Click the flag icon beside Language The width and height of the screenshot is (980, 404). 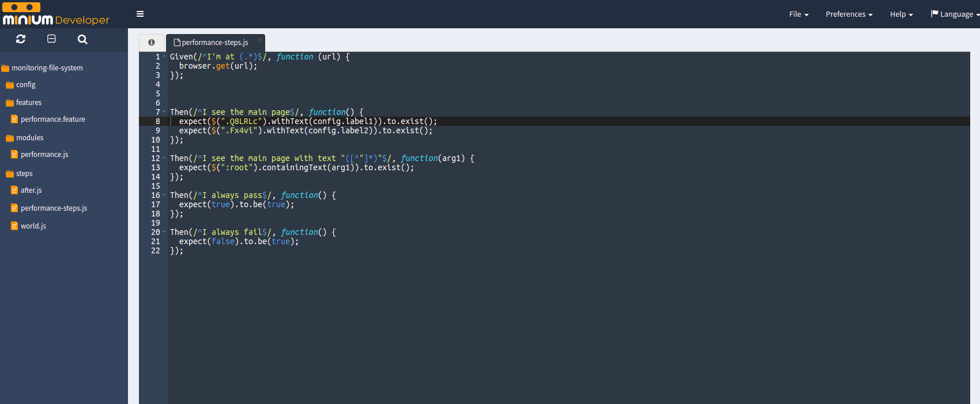pyautogui.click(x=934, y=13)
